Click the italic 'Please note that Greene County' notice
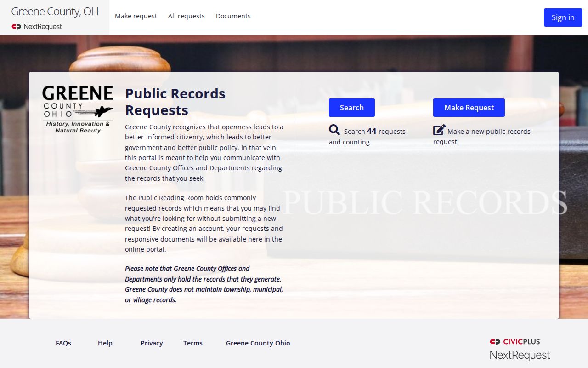The height and width of the screenshot is (368, 588). point(204,284)
